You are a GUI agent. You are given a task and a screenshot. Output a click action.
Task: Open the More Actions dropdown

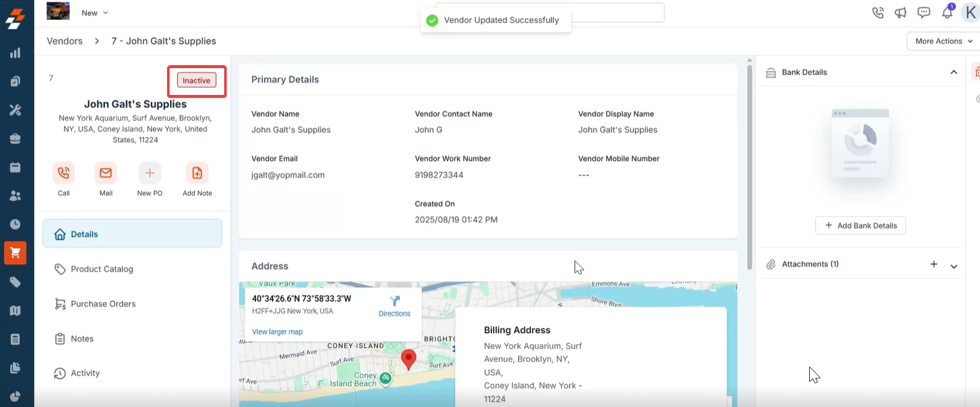943,41
